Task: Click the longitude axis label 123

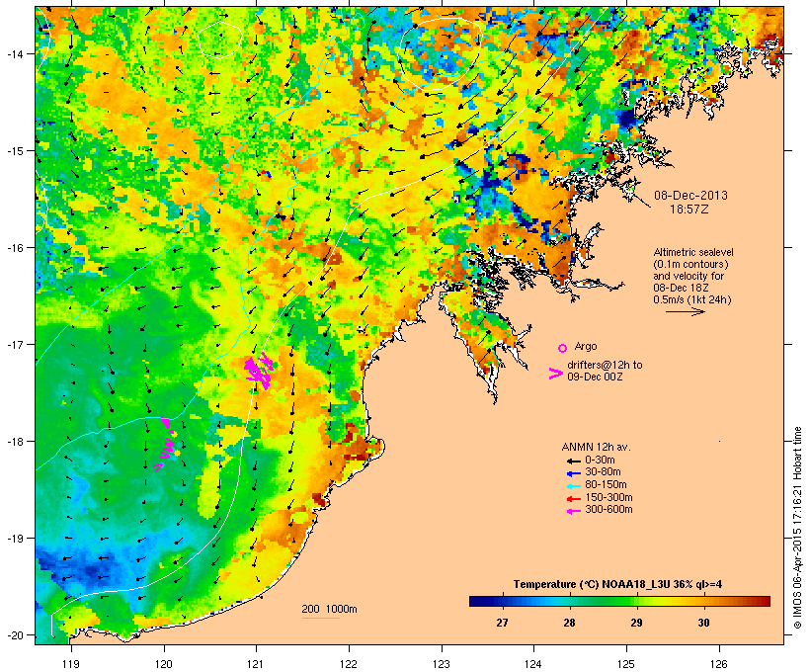Action: point(442,664)
